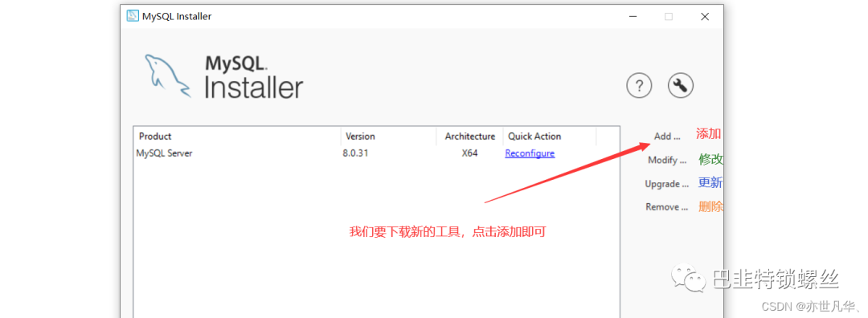The width and height of the screenshot is (868, 318).
Task: Click the Modify ... button
Action: click(667, 160)
